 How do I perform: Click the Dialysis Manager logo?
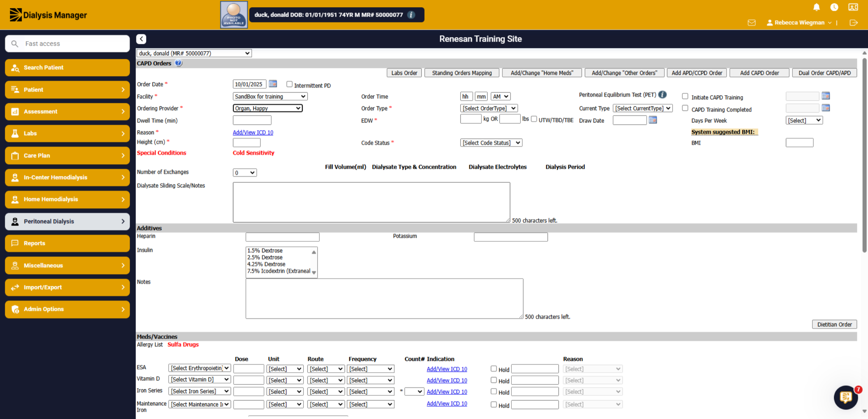[48, 15]
